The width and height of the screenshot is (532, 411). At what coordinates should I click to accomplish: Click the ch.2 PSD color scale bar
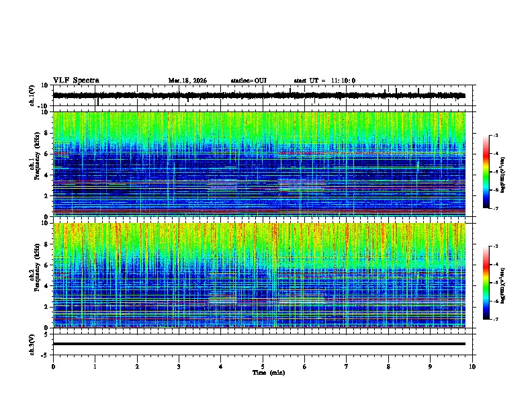pos(486,283)
